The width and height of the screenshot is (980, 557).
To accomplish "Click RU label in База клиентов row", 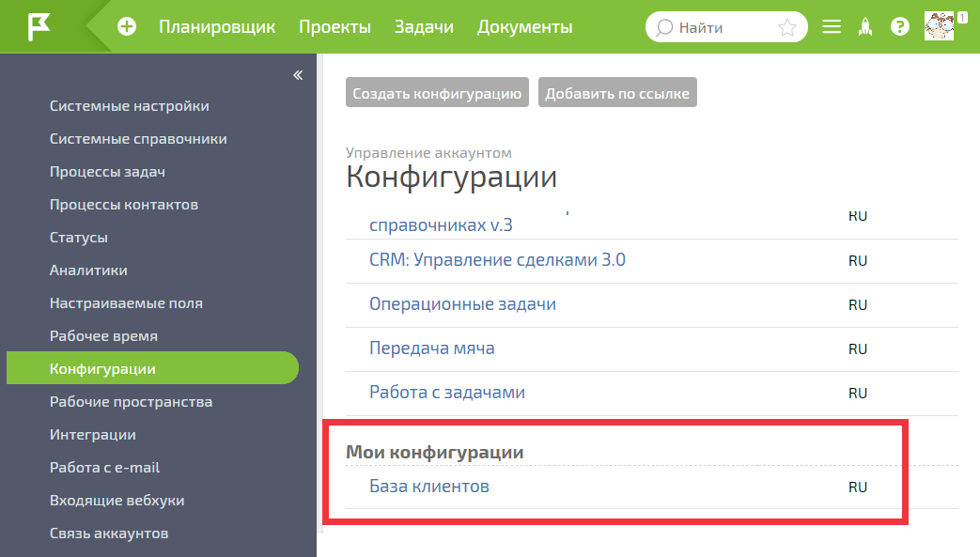I will (858, 487).
